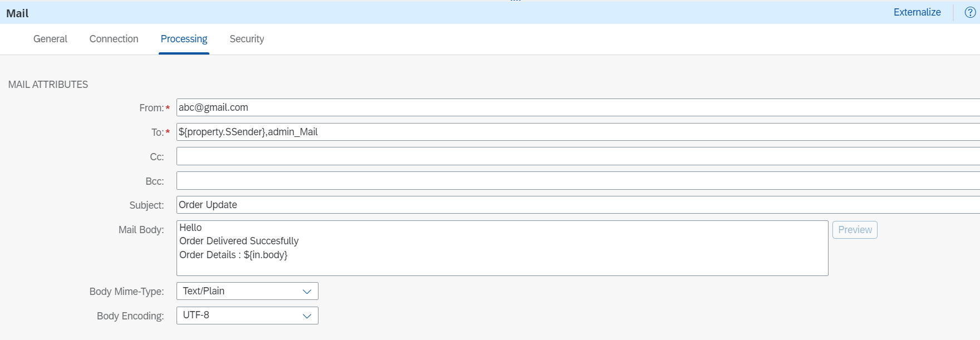Click the Externalize link

(x=917, y=12)
